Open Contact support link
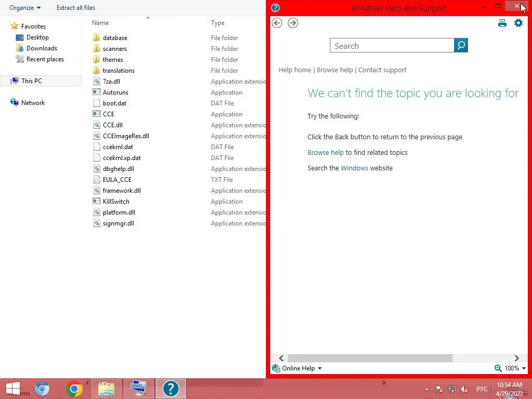 [382, 70]
